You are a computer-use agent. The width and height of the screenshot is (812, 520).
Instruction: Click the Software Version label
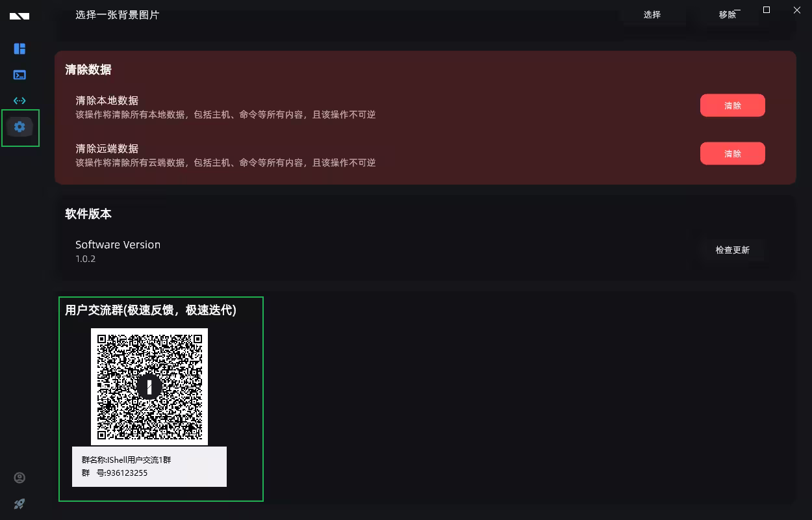[x=118, y=244]
